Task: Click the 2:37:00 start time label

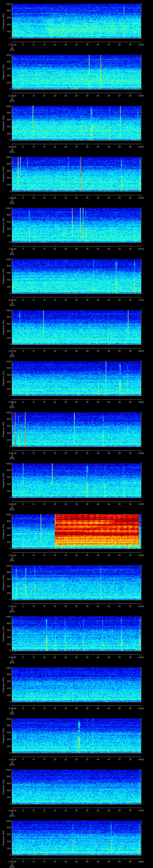Action: tap(12, 351)
